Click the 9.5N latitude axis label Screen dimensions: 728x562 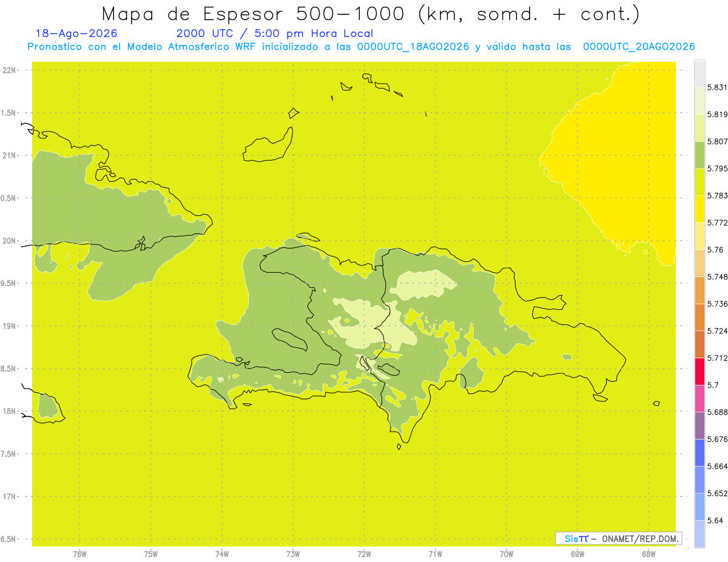pyautogui.click(x=8, y=283)
